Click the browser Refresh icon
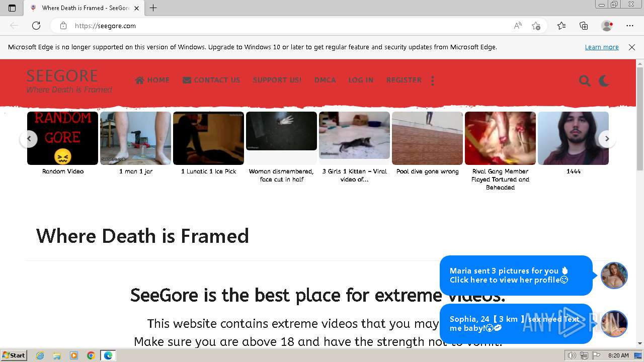644x362 pixels. 36,26
